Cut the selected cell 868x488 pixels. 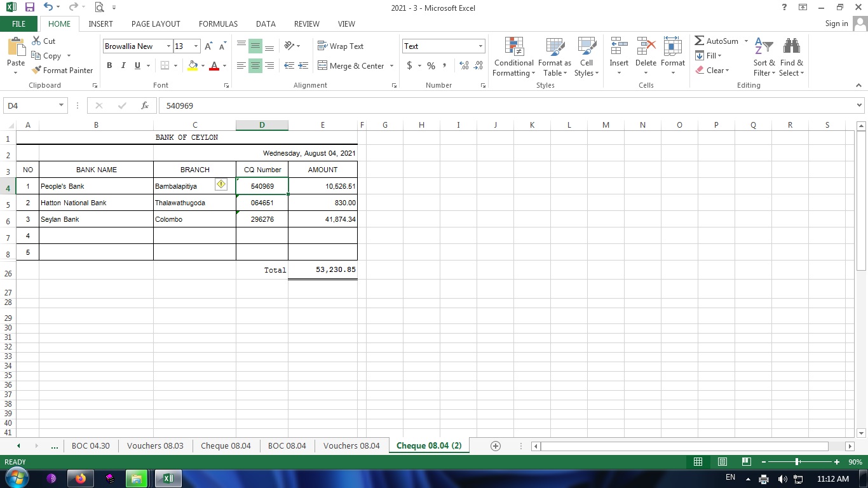pos(43,41)
